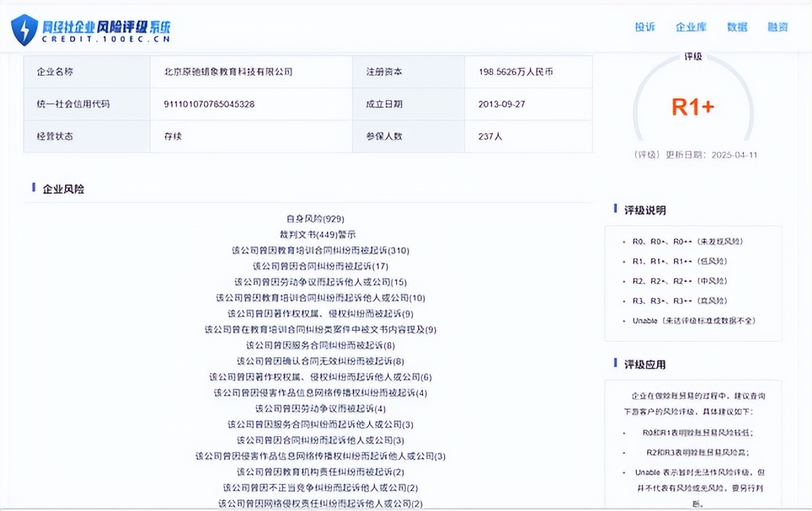The height and width of the screenshot is (511, 812).
Task: Click the R1、R1+、R1++ (低风险) line
Action: pos(680,262)
